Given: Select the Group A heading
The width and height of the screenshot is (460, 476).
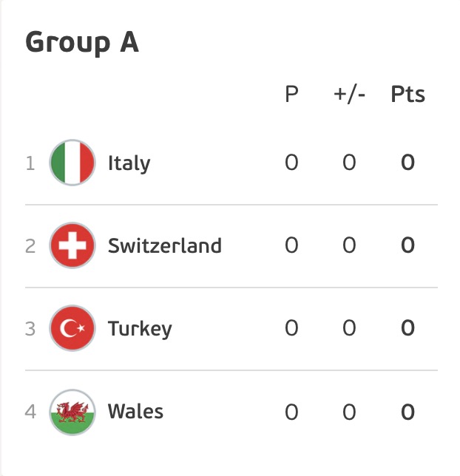Looking at the screenshot, I should [82, 43].
